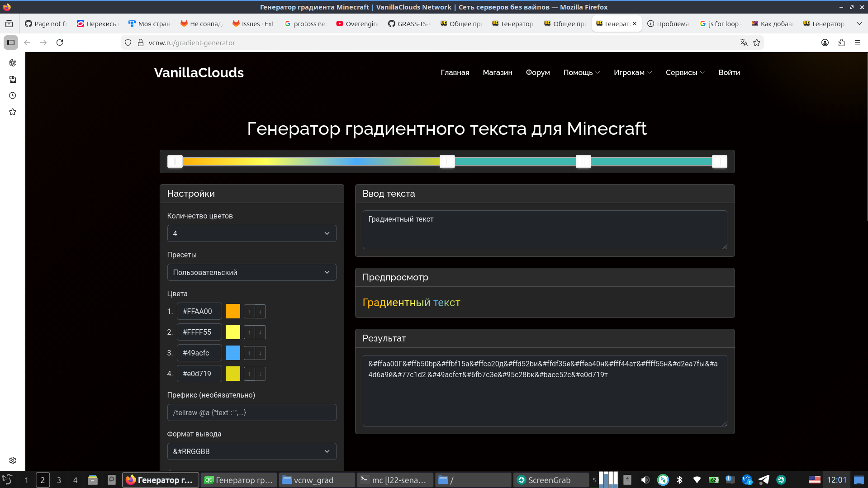This screenshot has height=488, width=868.
Task: Expand the color count dropdown
Action: point(251,233)
